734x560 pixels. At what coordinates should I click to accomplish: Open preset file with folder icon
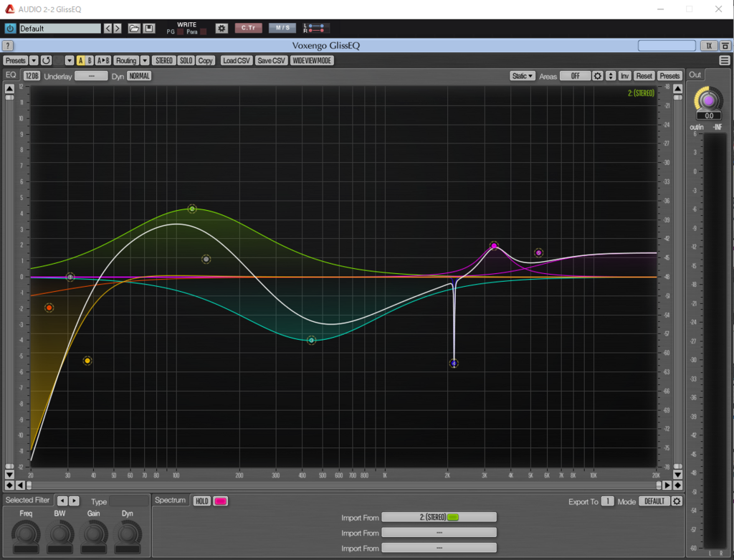click(134, 29)
